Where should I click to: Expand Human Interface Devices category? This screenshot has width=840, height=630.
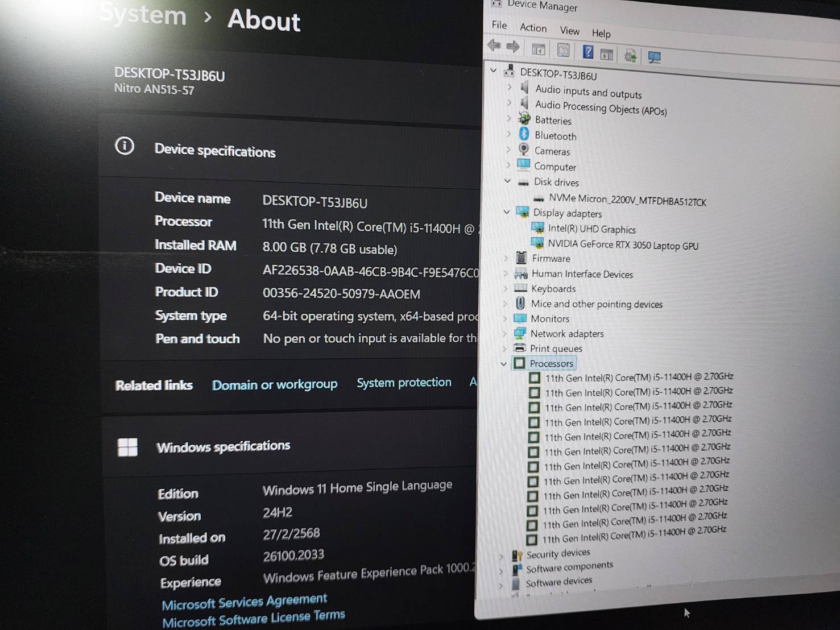[506, 273]
